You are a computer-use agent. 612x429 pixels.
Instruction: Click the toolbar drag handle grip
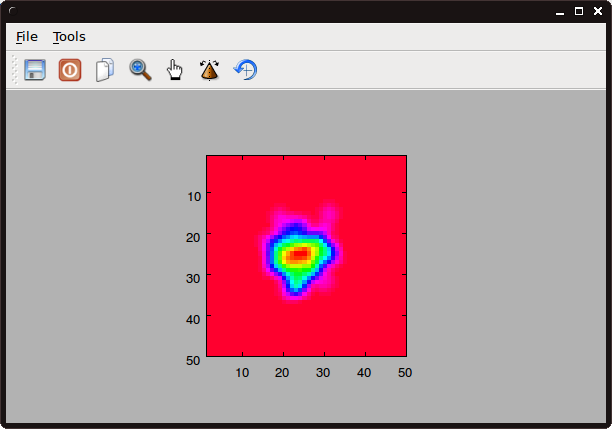tap(15, 70)
